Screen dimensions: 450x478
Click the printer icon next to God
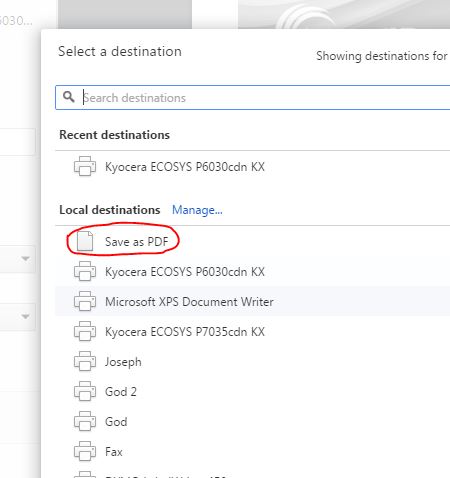[x=85, y=421]
